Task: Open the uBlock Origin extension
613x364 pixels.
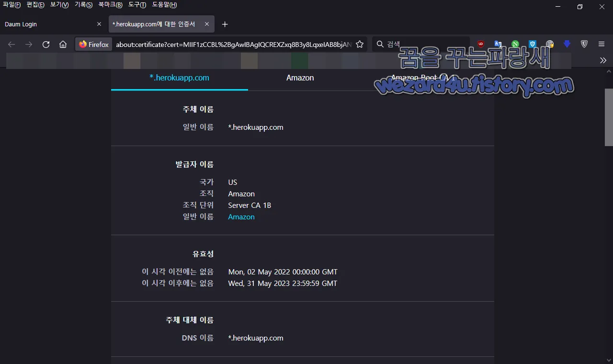Action: (x=481, y=44)
